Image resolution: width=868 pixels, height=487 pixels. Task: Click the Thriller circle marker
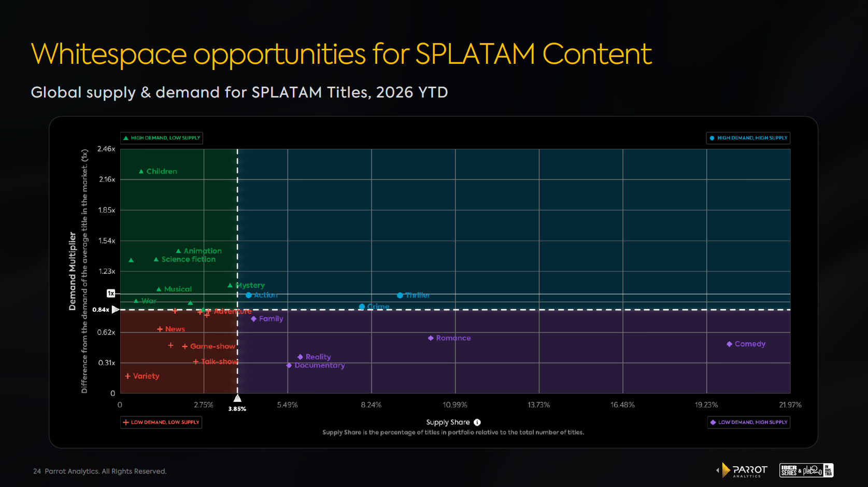tap(400, 296)
